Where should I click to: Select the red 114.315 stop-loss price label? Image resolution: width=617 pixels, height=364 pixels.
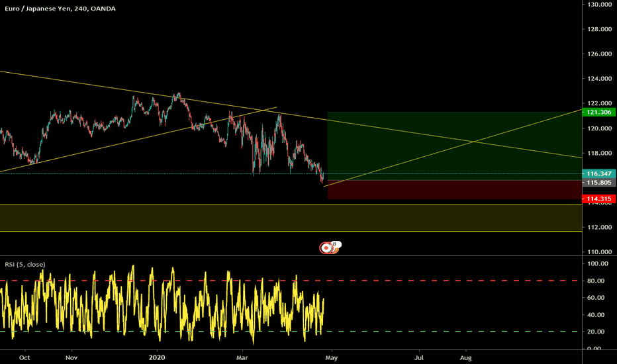pyautogui.click(x=599, y=199)
